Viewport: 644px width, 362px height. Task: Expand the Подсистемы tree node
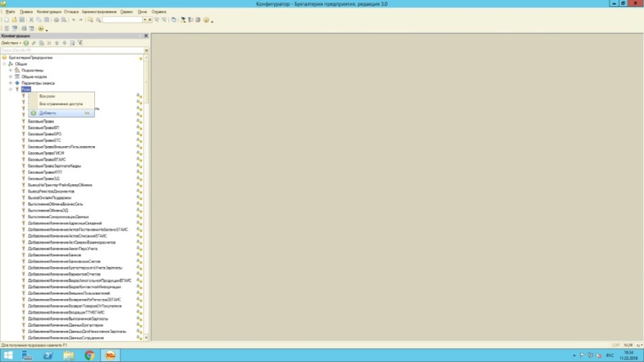(x=11, y=71)
